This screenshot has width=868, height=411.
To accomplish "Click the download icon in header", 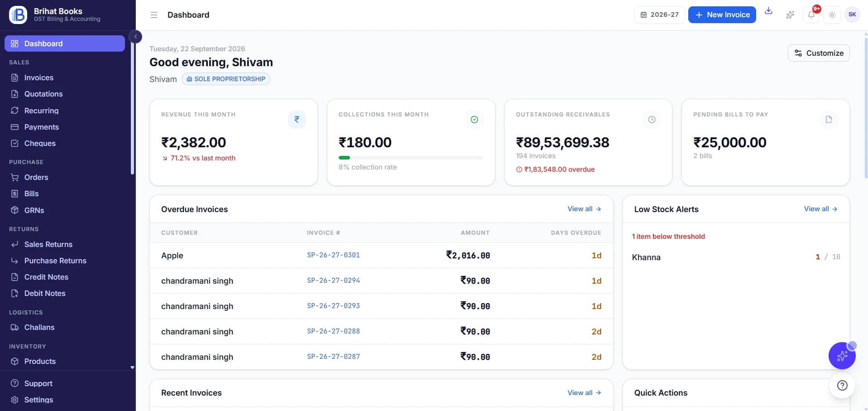I will click(768, 11).
